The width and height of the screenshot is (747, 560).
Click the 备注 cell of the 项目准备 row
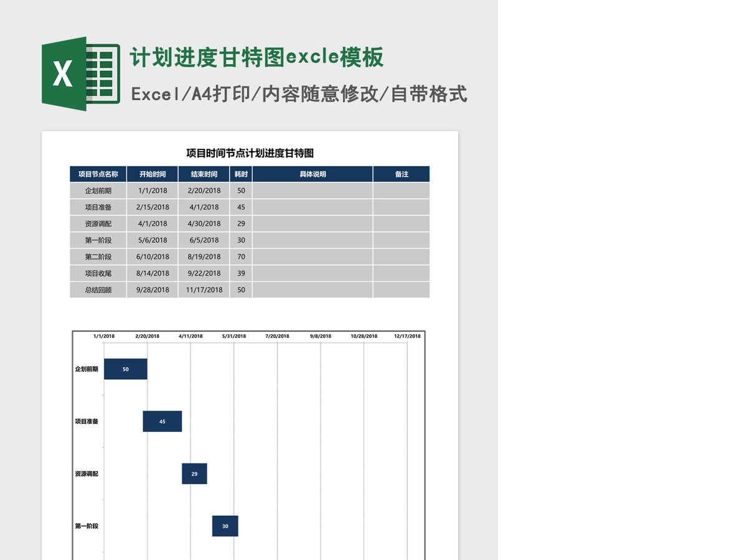point(402,207)
